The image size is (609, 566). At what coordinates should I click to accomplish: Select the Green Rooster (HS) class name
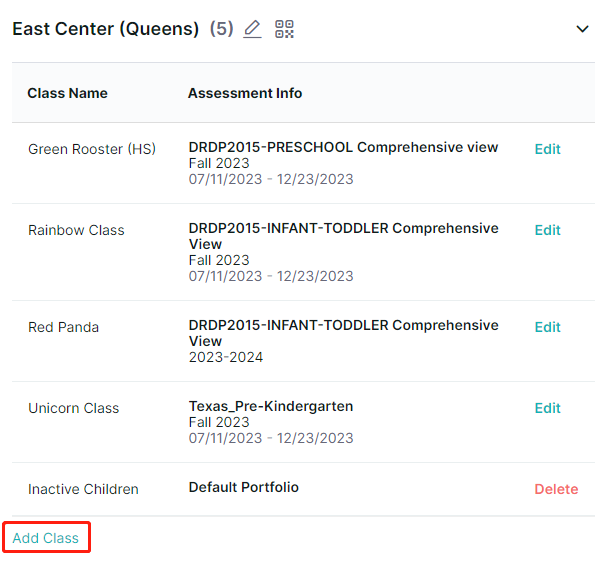92,149
